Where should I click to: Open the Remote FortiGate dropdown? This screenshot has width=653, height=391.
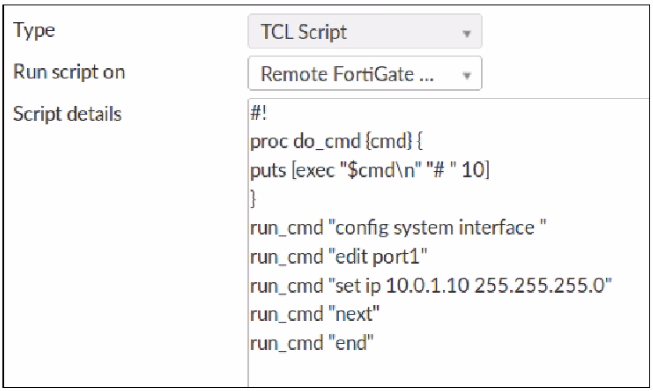tap(365, 74)
